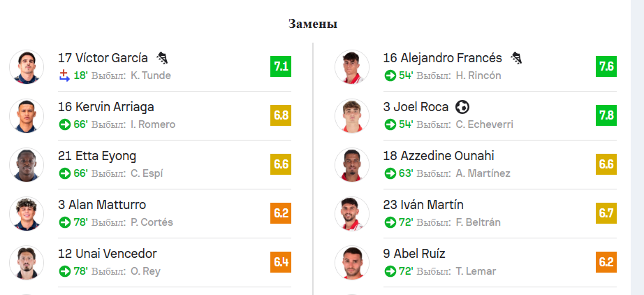Click Víctor García's injury substitution icon
Viewport: 644px width, 295px height.
click(x=64, y=75)
